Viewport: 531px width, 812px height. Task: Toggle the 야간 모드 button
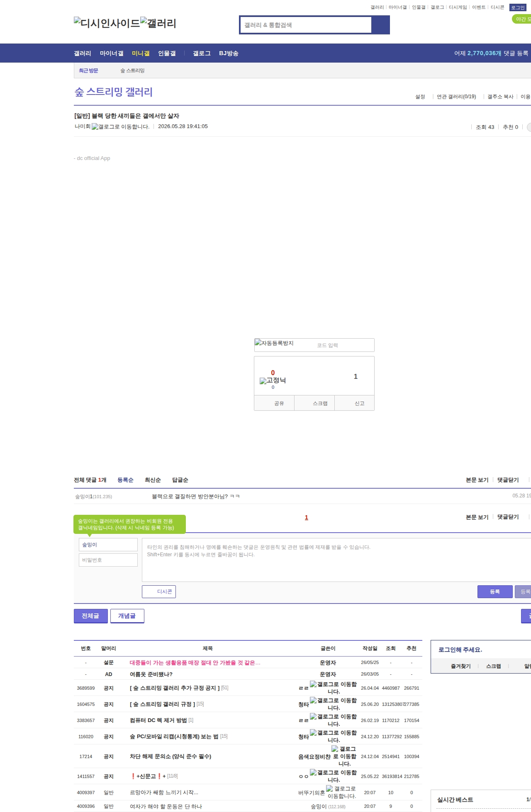click(x=522, y=19)
